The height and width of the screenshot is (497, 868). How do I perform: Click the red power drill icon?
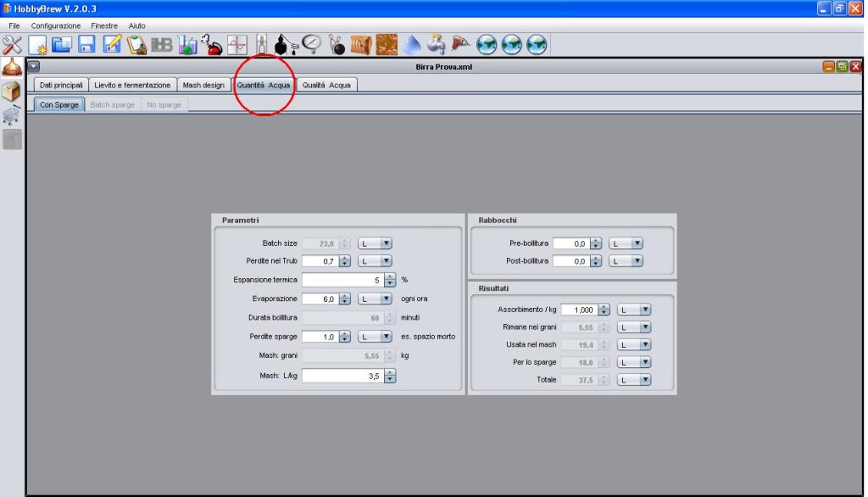[461, 45]
